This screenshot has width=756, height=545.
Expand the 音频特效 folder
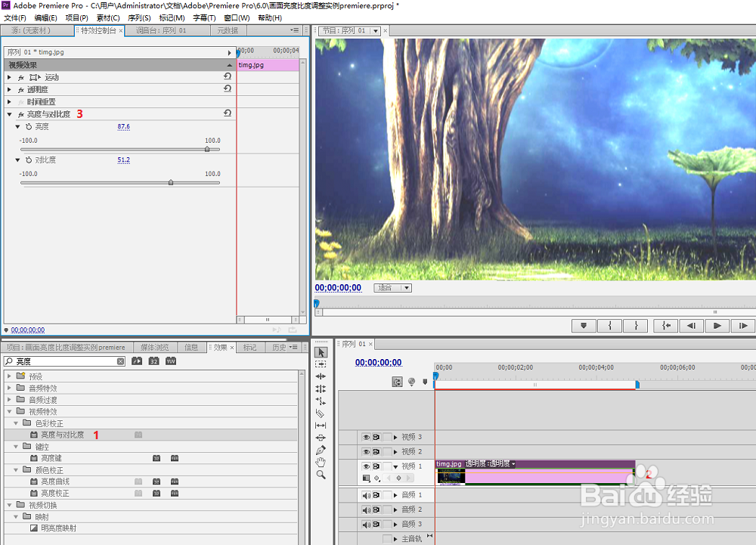pos(9,388)
